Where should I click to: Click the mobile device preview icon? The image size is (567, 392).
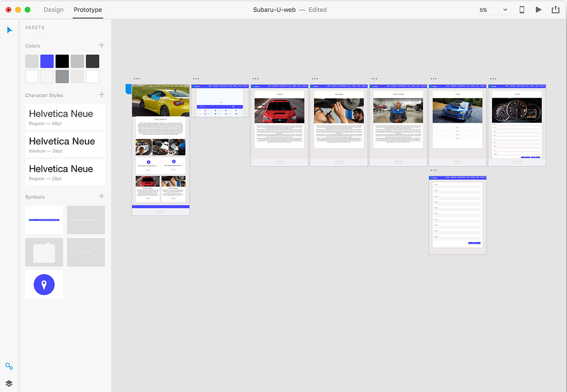coord(522,10)
